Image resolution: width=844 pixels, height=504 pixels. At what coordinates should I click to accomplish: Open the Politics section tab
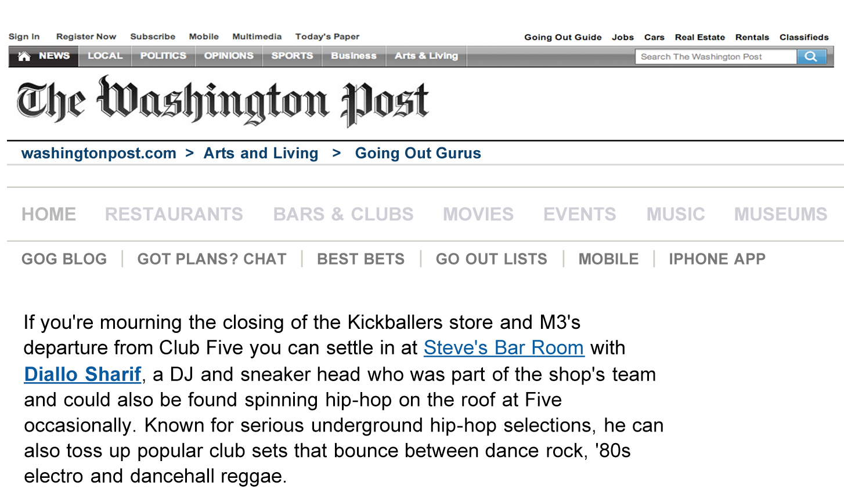(x=163, y=56)
